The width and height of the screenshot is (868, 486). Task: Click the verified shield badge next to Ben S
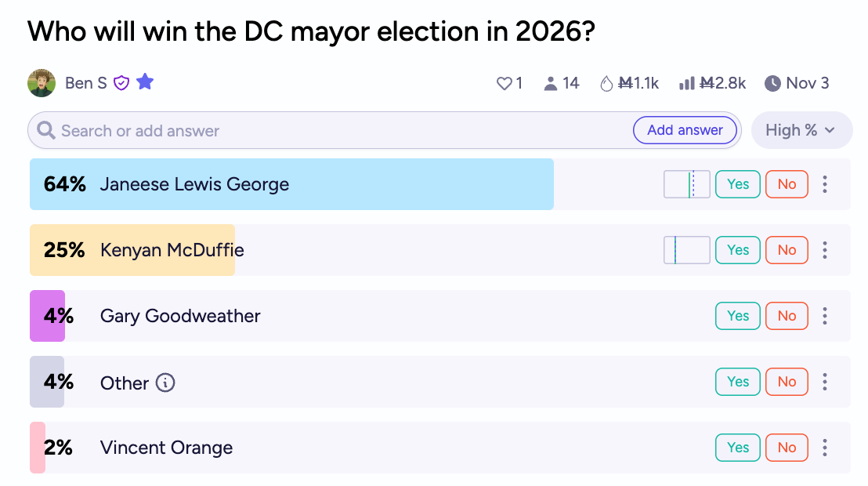point(121,82)
